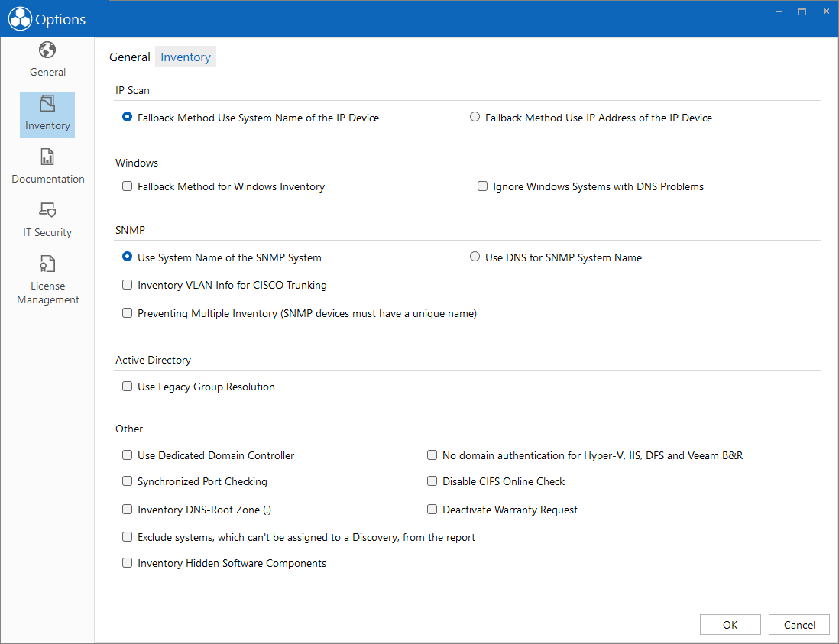Click the application logo in title bar
Image resolution: width=839 pixels, height=644 pixels.
click(20, 19)
